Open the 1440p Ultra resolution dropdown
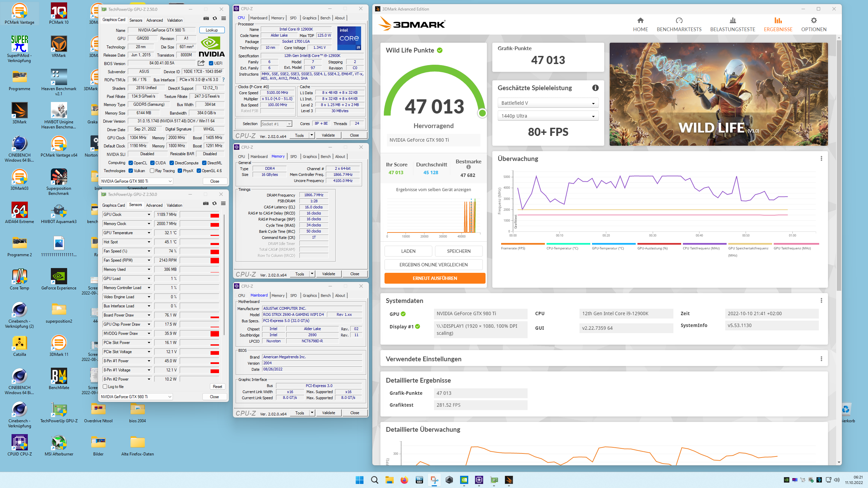The image size is (868, 488). tap(548, 116)
